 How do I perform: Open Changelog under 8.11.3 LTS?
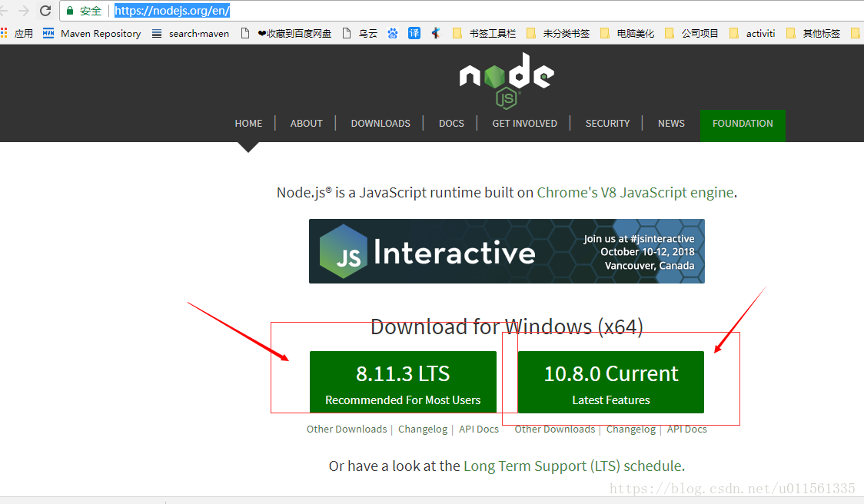423,429
